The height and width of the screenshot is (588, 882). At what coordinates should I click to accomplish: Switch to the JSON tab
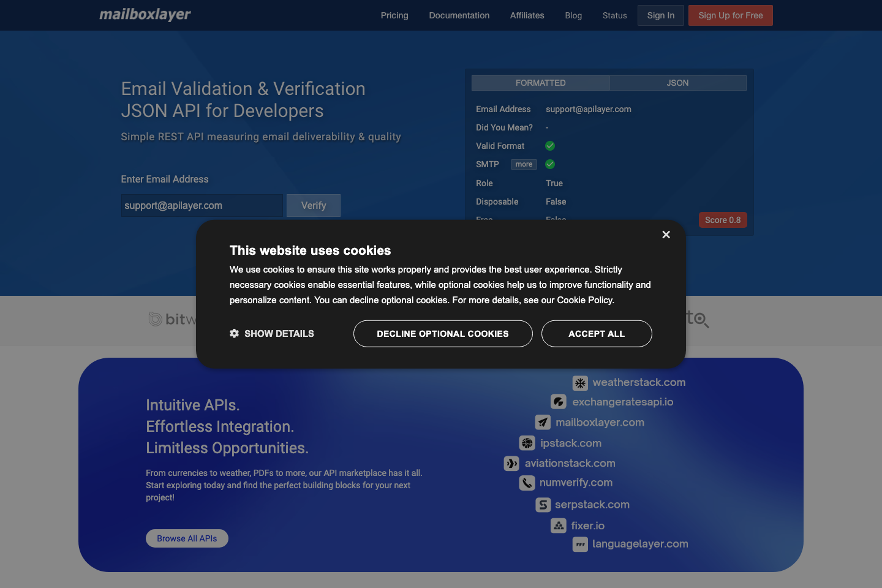click(677, 83)
